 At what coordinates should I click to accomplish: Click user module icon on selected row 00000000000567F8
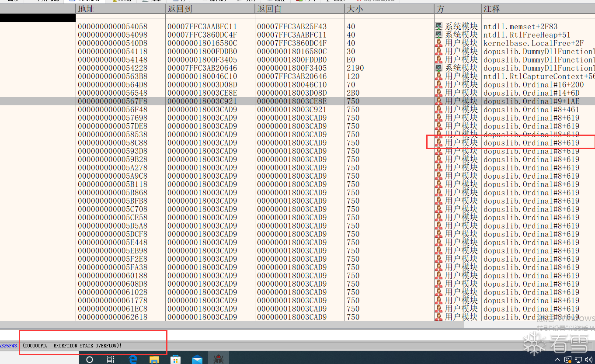(439, 101)
